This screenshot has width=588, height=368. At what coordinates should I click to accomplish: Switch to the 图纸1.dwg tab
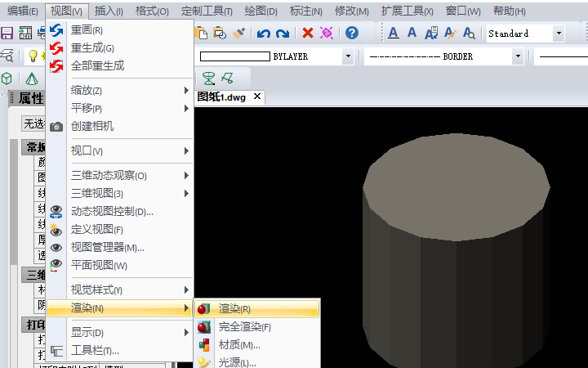pos(221,96)
